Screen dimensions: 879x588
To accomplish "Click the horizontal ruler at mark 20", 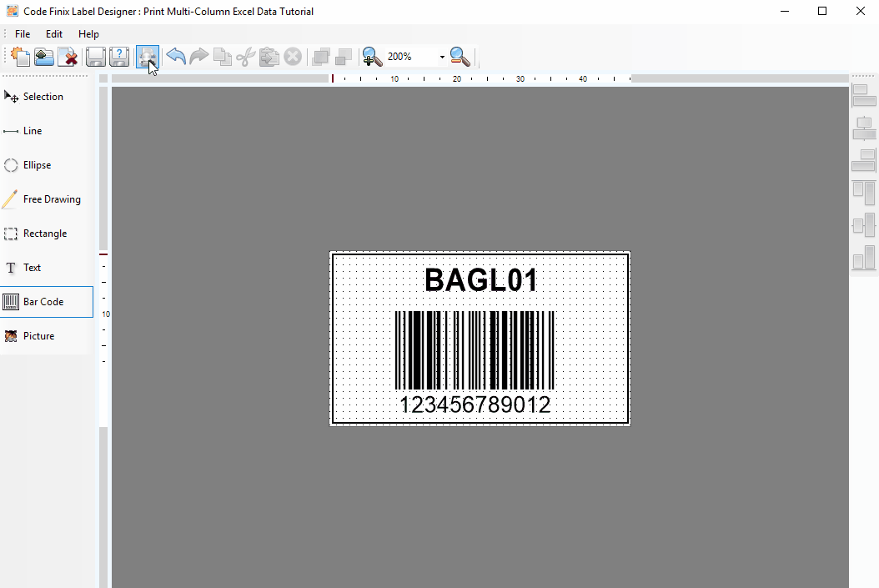I will [x=457, y=79].
